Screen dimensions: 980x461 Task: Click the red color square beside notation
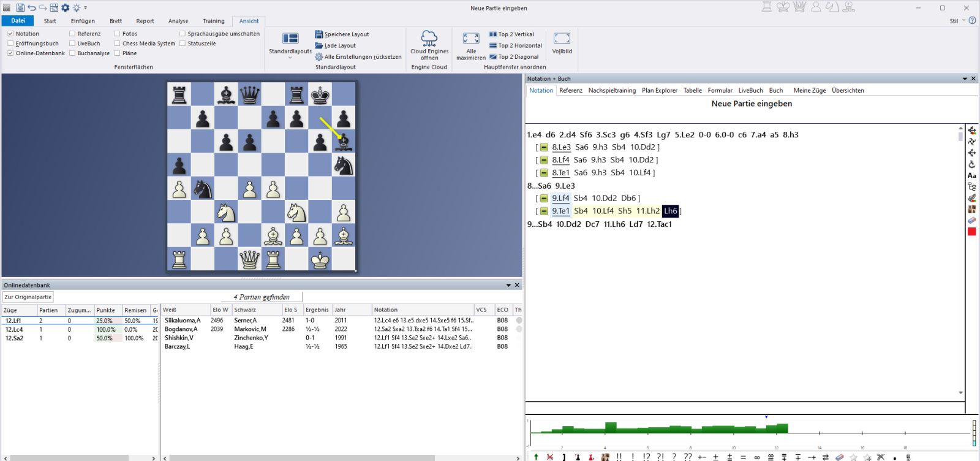[971, 232]
